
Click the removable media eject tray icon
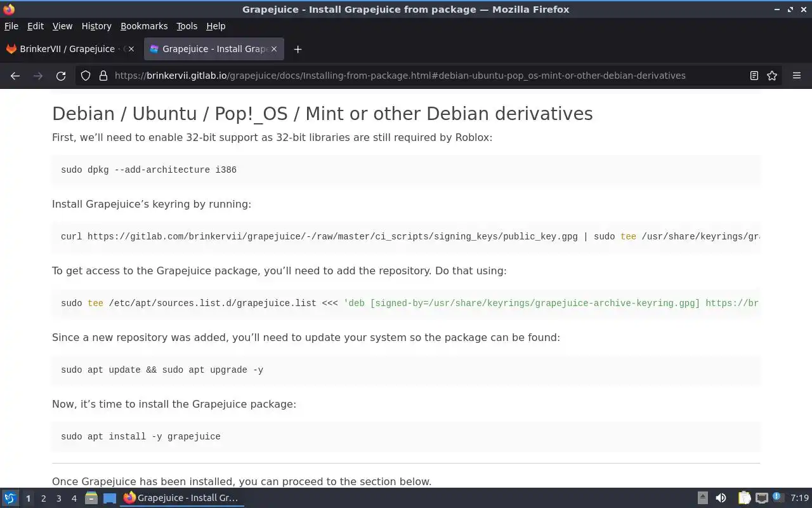pyautogui.click(x=702, y=498)
